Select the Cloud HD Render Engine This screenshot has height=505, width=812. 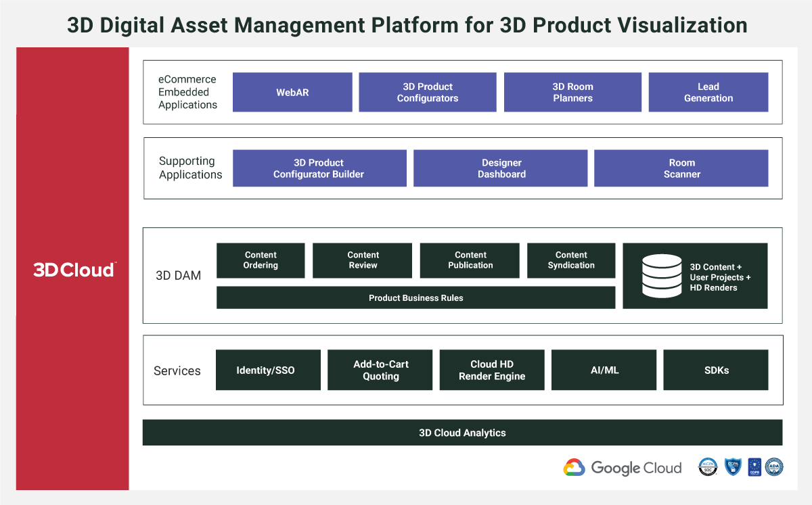(492, 370)
